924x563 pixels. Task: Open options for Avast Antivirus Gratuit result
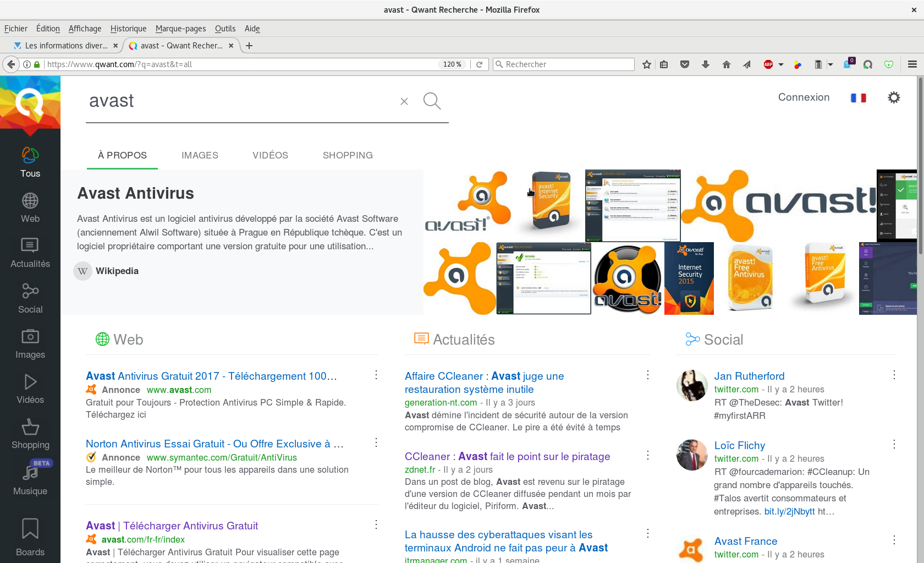[x=376, y=375]
